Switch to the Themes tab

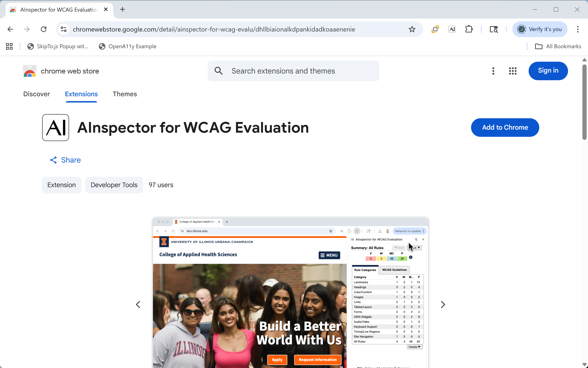click(125, 94)
